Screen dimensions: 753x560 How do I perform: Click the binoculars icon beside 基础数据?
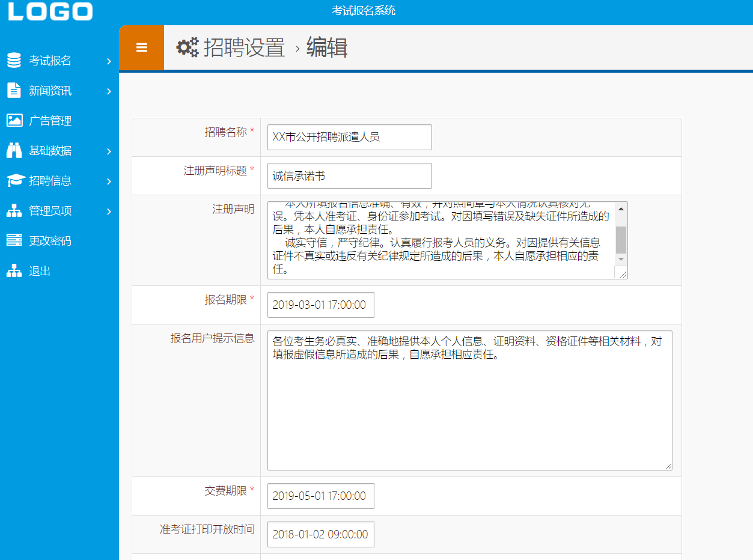coord(14,151)
